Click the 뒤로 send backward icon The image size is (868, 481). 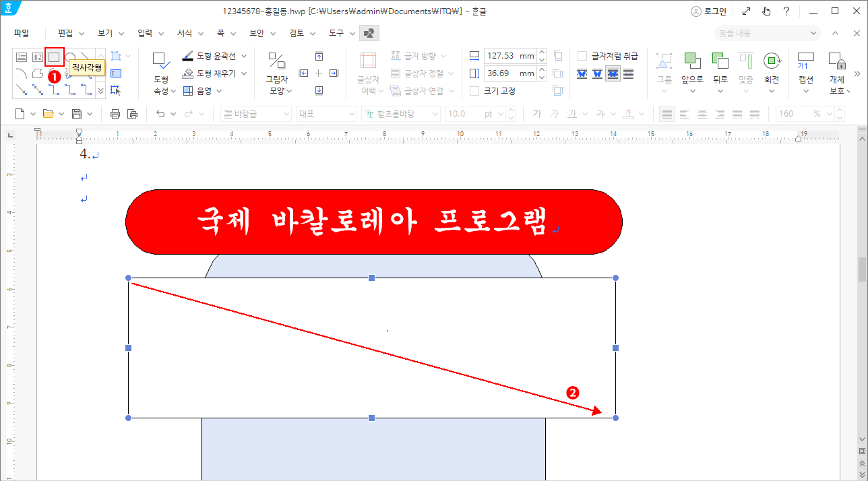coord(720,61)
